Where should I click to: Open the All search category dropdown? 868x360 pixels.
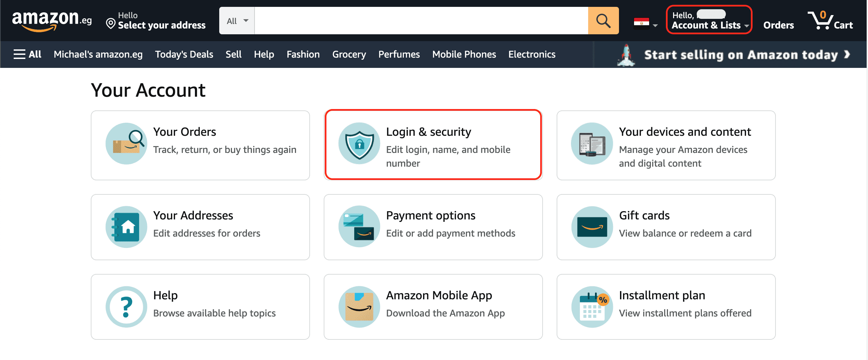point(237,21)
